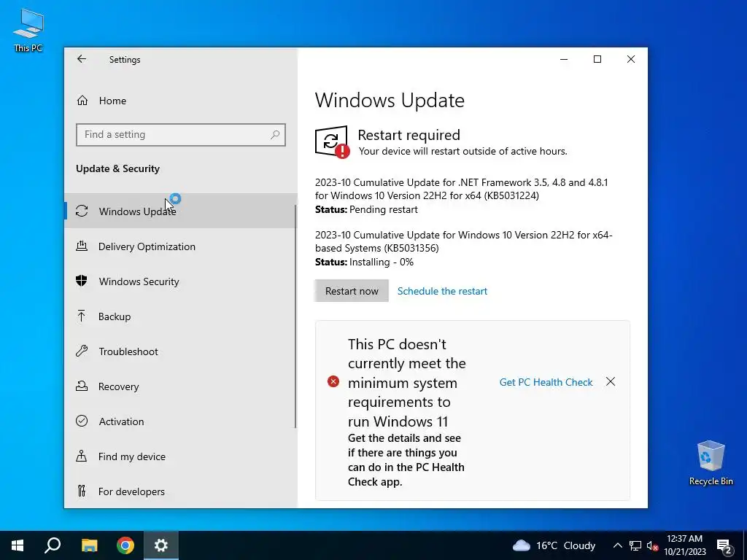Click the For developers tools icon
The image size is (747, 560).
82,491
